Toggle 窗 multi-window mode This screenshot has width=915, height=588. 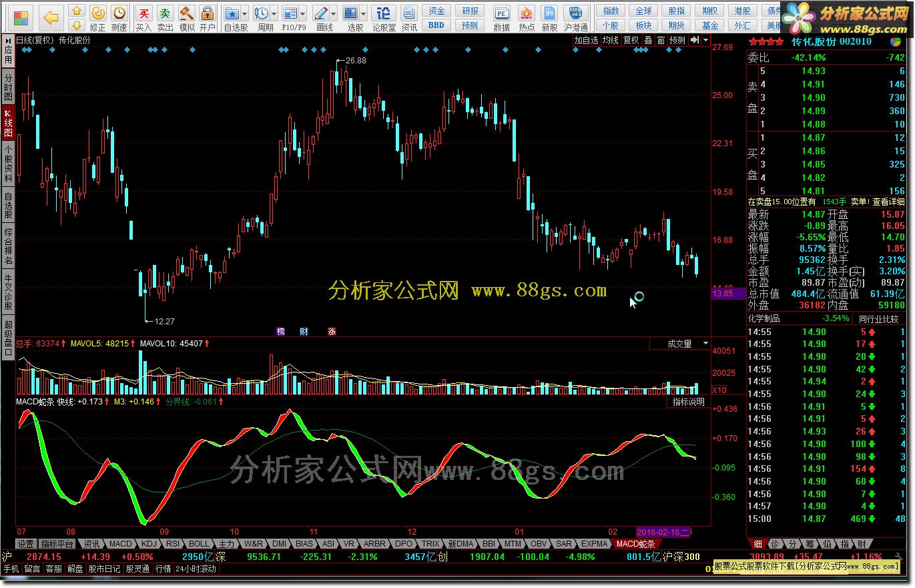pos(661,40)
